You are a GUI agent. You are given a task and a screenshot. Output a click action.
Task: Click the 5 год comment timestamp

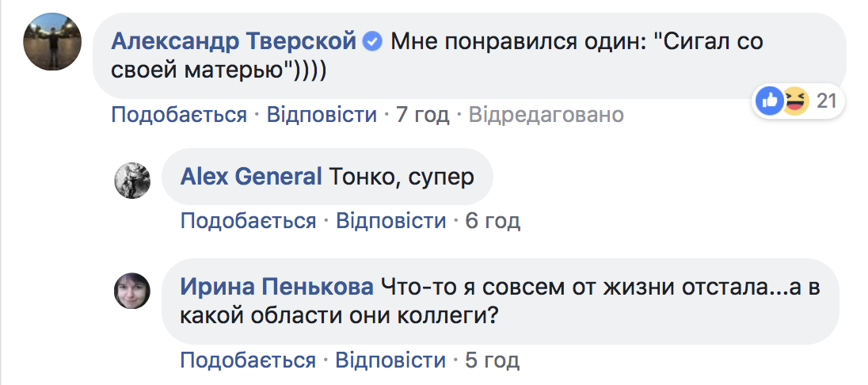pos(492,361)
